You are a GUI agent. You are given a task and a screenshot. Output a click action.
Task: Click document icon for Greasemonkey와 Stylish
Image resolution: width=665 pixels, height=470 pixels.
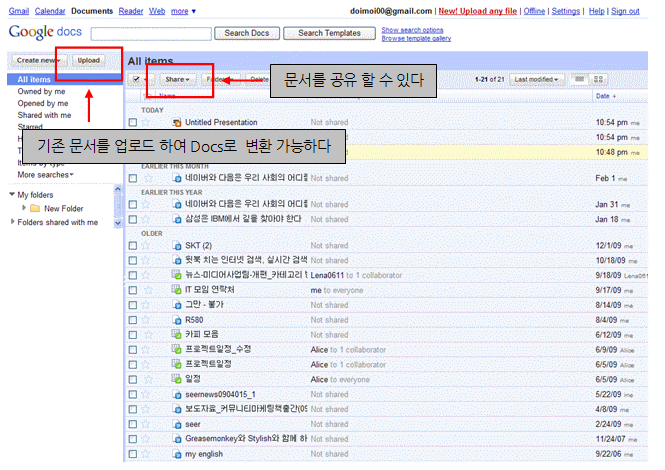pos(177,439)
